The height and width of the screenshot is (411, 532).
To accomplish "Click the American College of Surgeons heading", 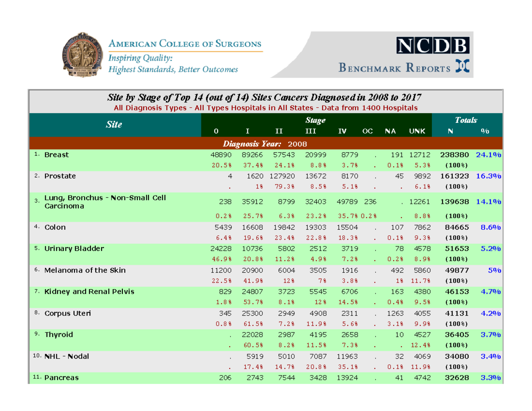I will coord(185,44).
